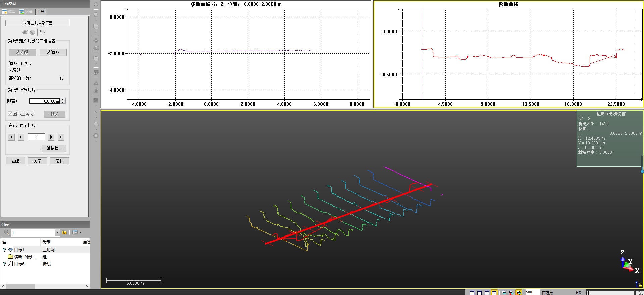
Task: Click the 创建 create button
Action: coord(15,161)
